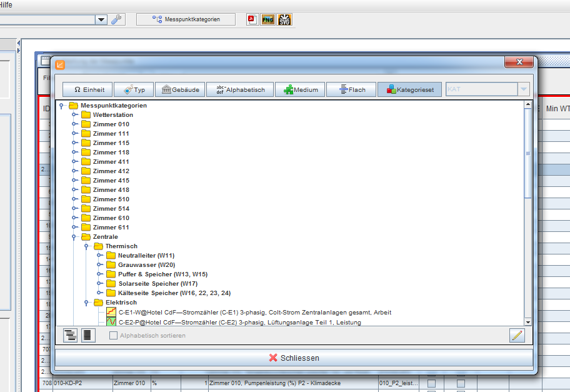Viewport: 570px width, 392px height.
Task: Click the tree vertical scrollbar thumb
Action: pos(528,153)
